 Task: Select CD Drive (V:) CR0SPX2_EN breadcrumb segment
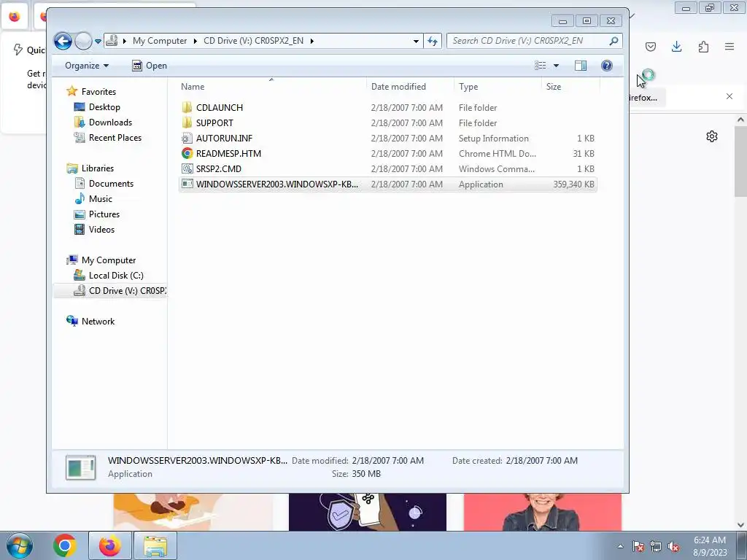click(x=253, y=41)
